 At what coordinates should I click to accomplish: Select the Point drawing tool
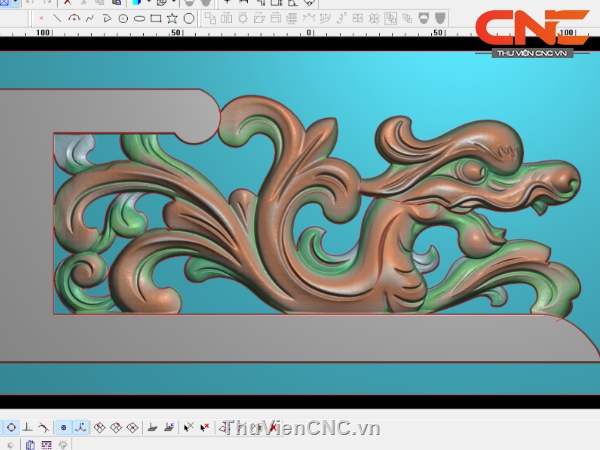click(39, 18)
